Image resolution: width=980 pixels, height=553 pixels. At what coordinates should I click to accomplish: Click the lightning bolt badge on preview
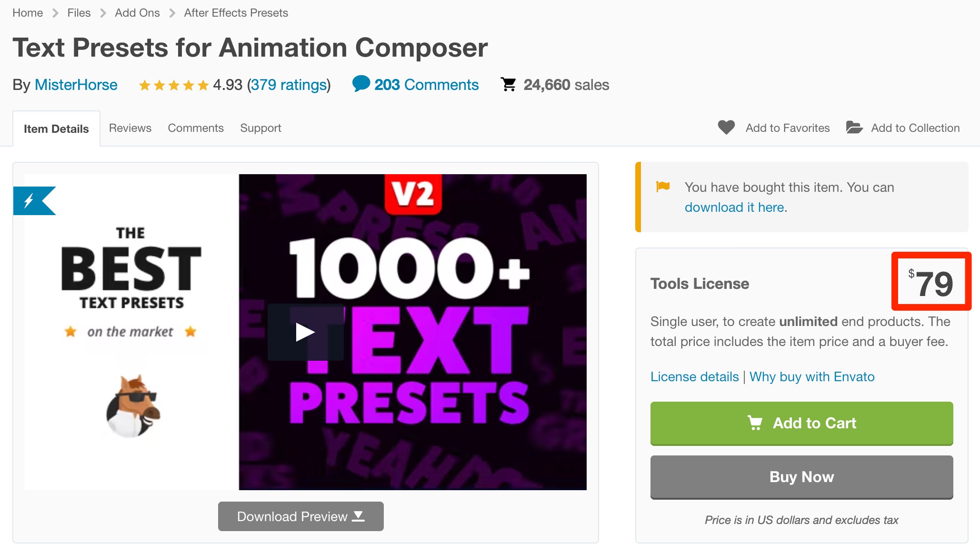[x=34, y=201]
